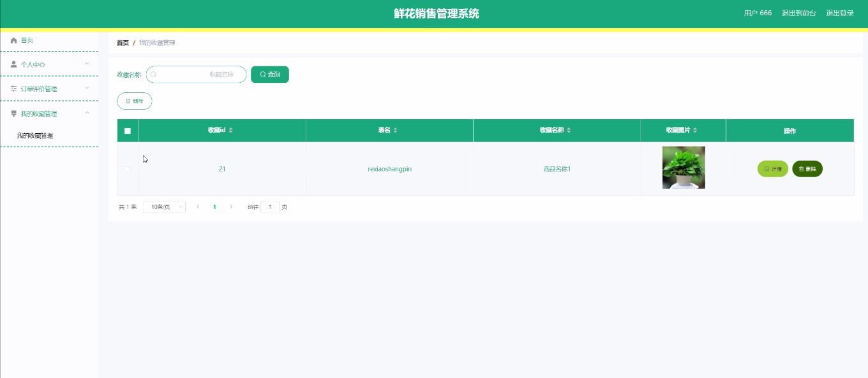Click 退出登录 logout link
The width and height of the screenshot is (868, 378).
(x=840, y=13)
